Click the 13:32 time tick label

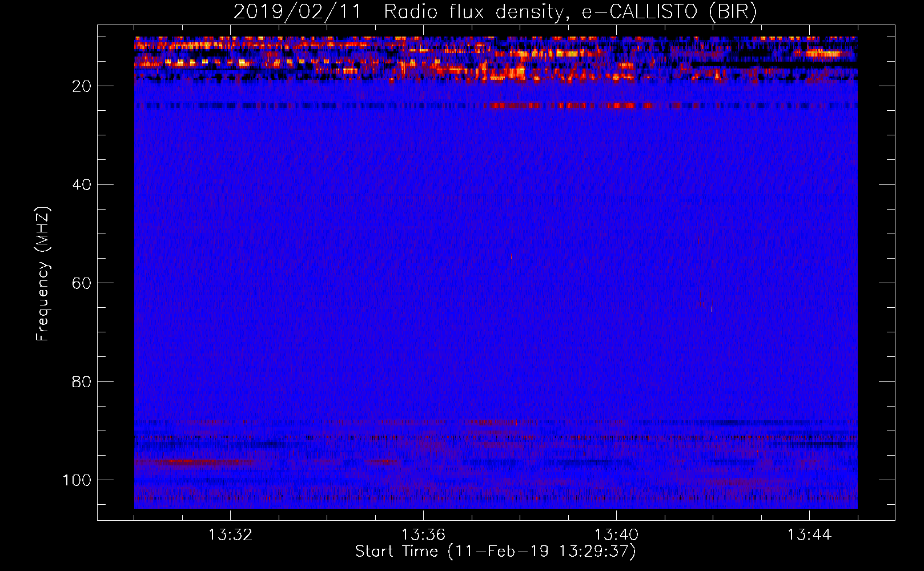click(x=230, y=535)
